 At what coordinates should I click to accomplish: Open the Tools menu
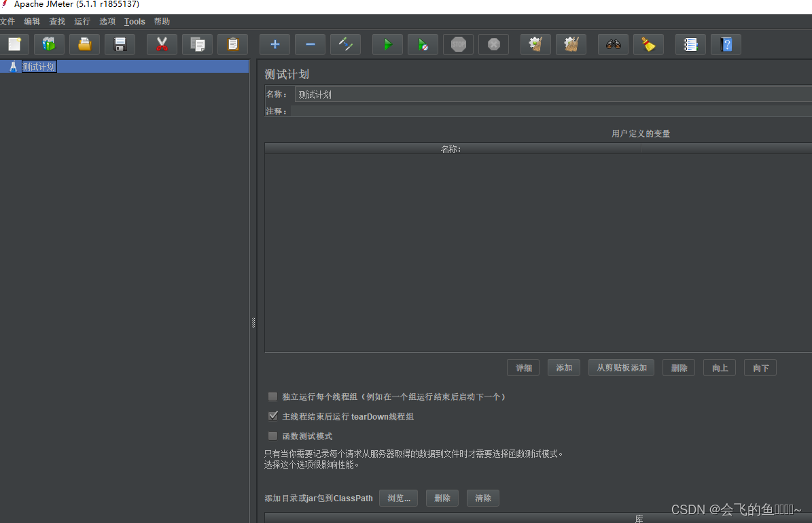135,21
